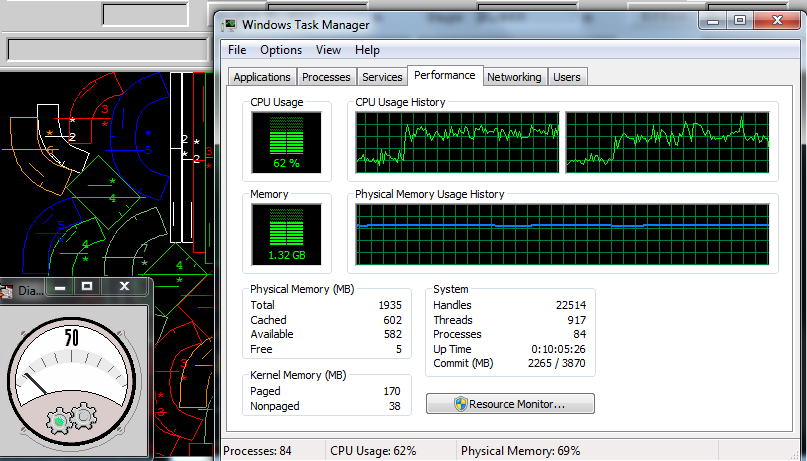The image size is (807, 461).
Task: Click status bar Physical Memory: 69%
Action: pos(520,451)
